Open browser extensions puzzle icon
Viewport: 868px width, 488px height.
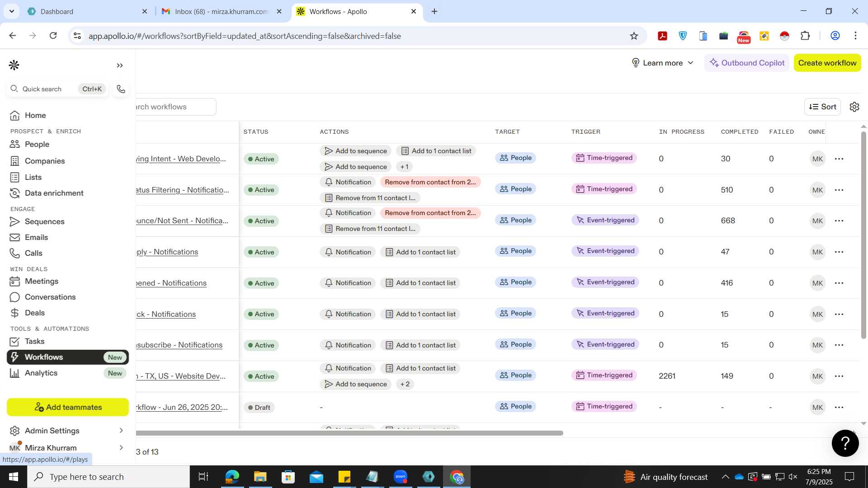pos(805,36)
